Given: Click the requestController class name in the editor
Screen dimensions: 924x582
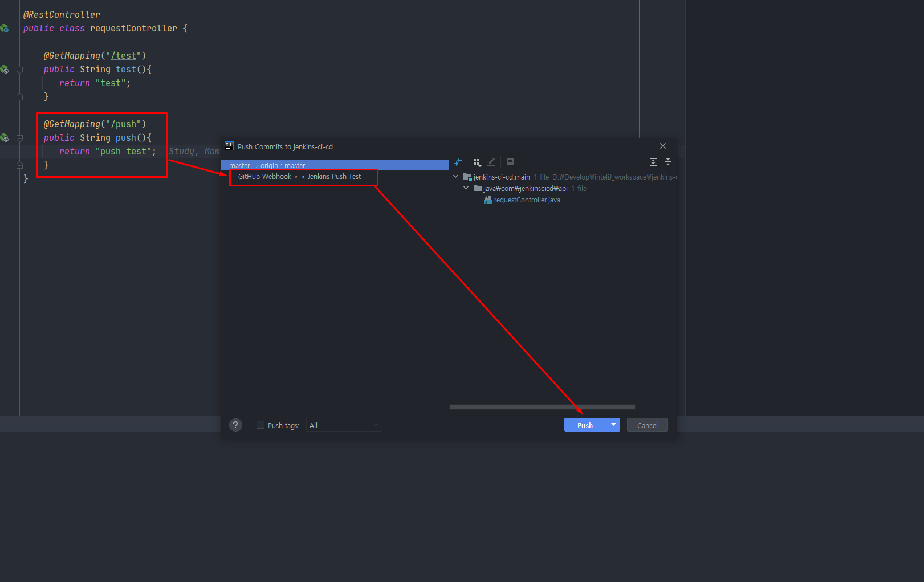Looking at the screenshot, I should tap(133, 28).
